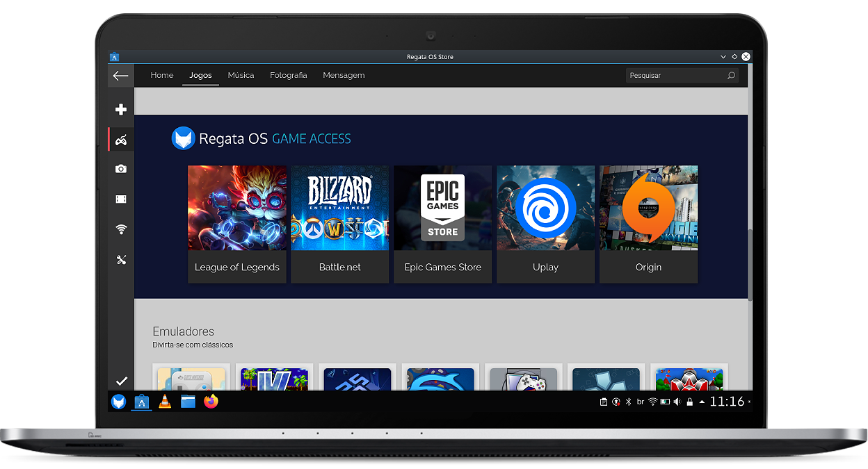This screenshot has width=868, height=469.
Task: Expand hidden tray icons with the up arrow
Action: click(x=702, y=402)
